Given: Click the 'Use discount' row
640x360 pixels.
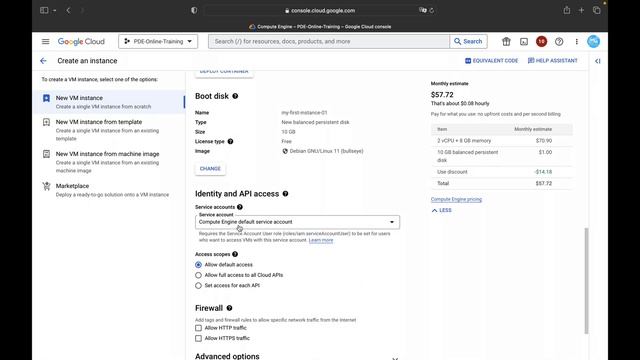Looking at the screenshot, I should coord(502,172).
